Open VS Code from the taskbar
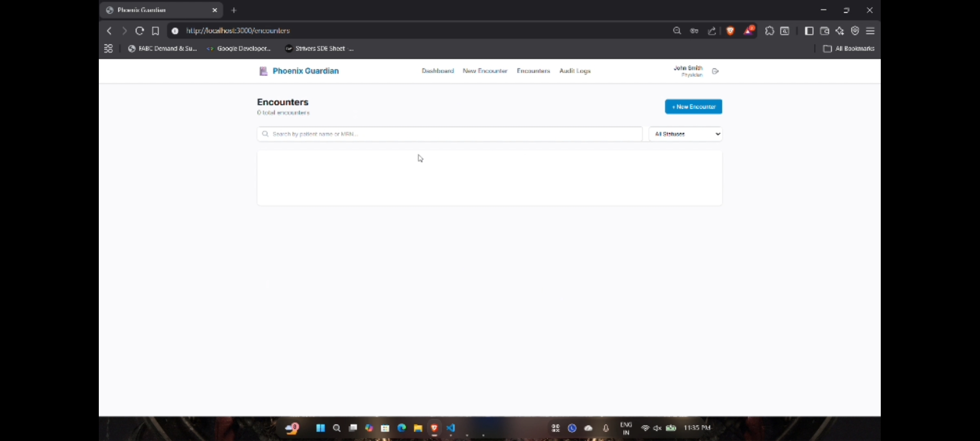 tap(451, 428)
